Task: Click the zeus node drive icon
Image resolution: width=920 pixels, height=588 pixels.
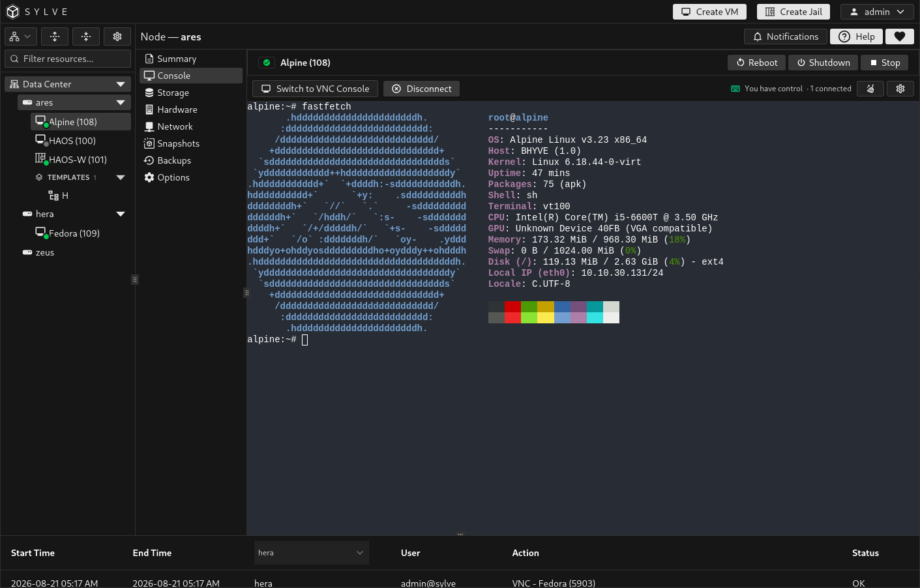Action: coord(27,252)
